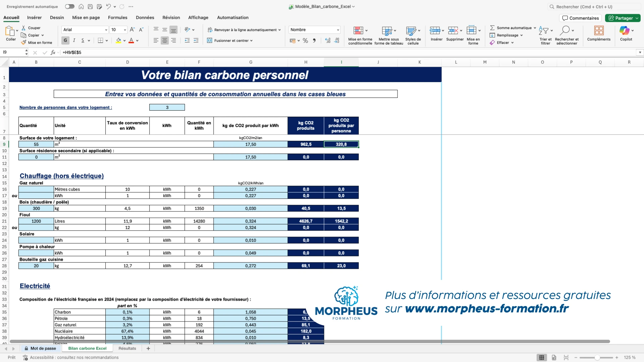Click the save icon in title bar
This screenshot has width=644, height=362.
[x=90, y=6]
